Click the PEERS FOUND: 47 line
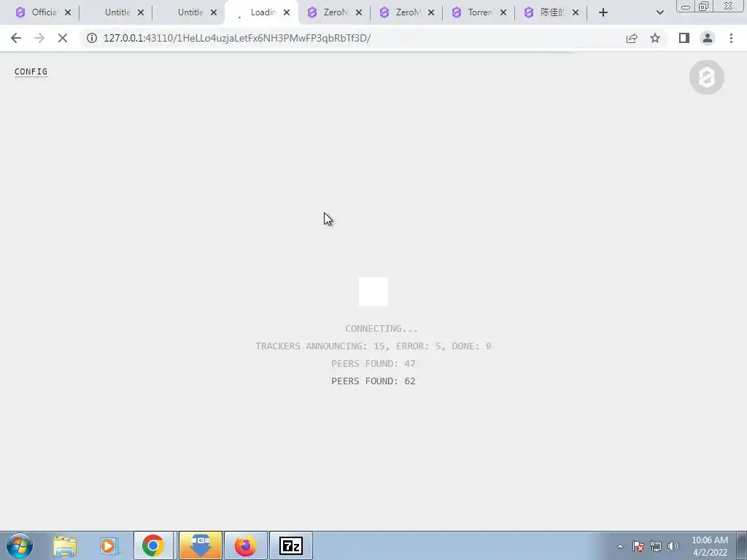Viewport: 747px width, 560px height. [x=373, y=364]
